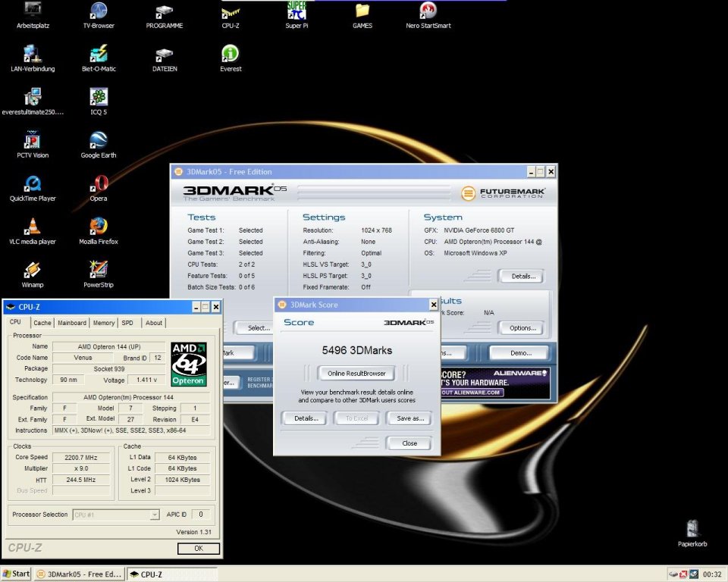Click OK in the CPU-Z window
Viewport: 728px width, 582px height.
coord(199,548)
